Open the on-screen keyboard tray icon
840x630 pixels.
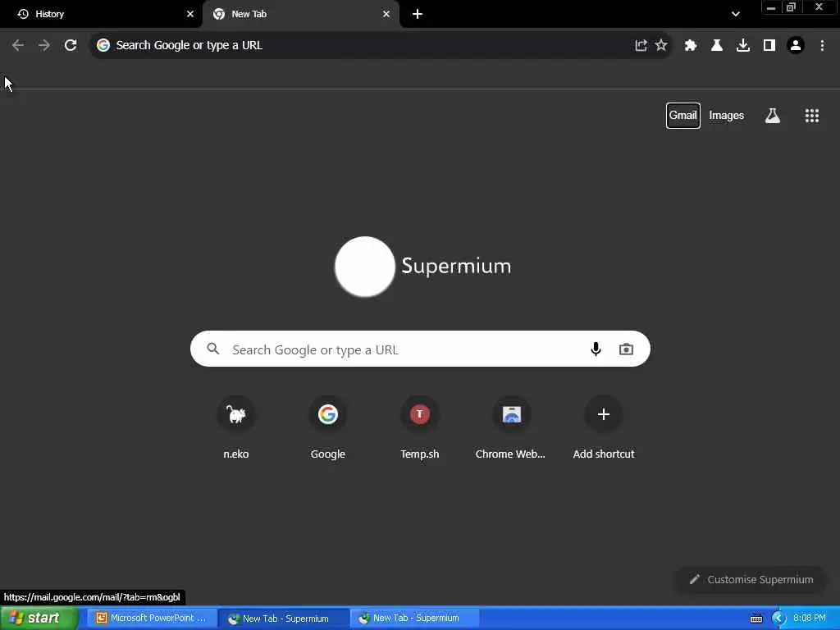pyautogui.click(x=756, y=619)
